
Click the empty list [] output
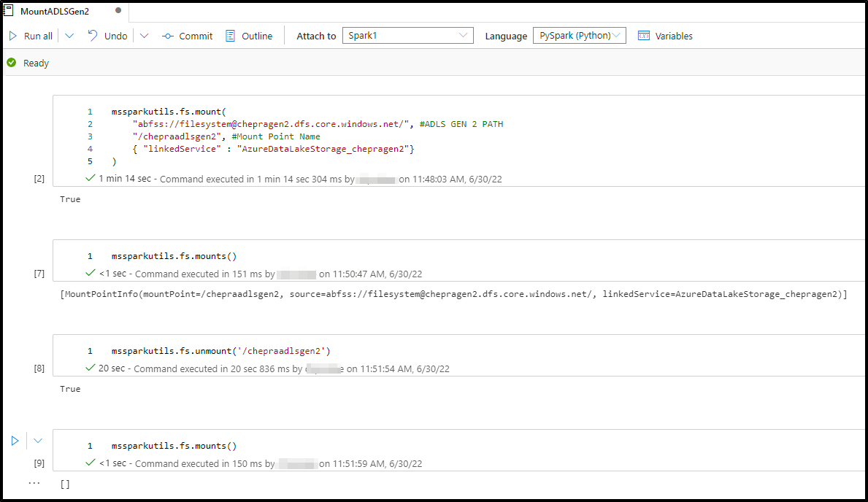65,484
